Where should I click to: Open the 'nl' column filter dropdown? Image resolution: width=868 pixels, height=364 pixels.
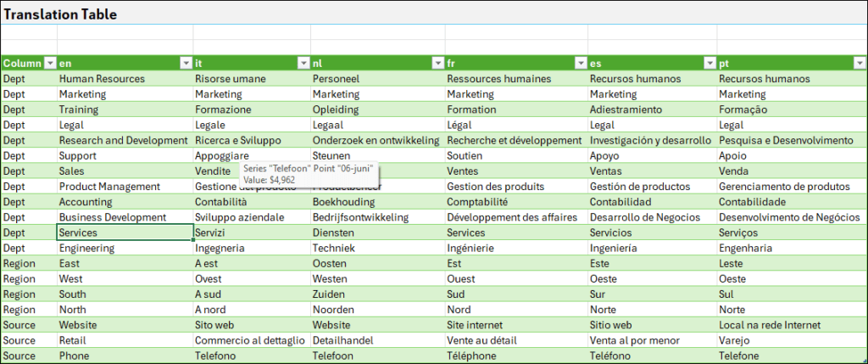[x=437, y=63]
